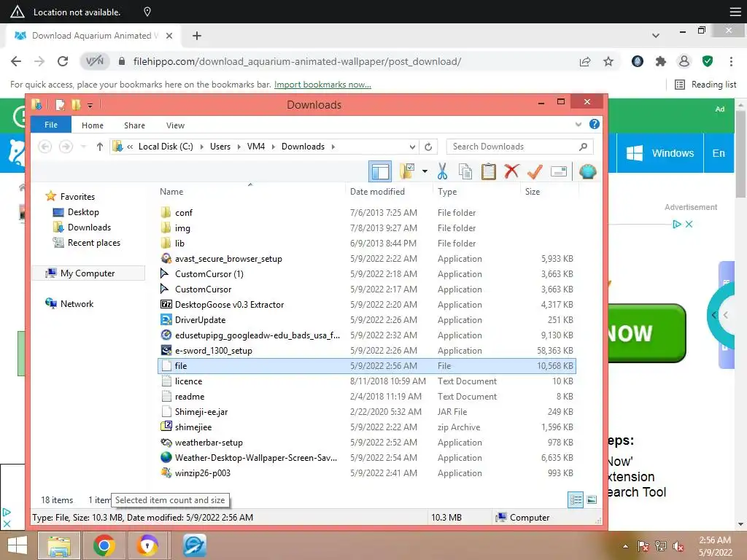The height and width of the screenshot is (560, 747).
Task: Click Users in the address breadcrumb
Action: [220, 147]
